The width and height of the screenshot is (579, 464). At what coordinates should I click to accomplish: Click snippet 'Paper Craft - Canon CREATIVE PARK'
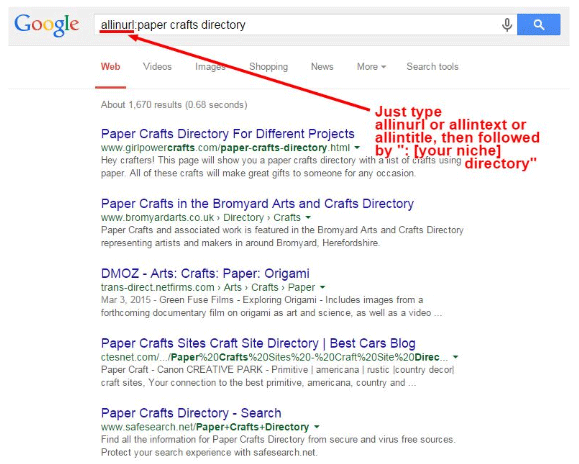coord(278,376)
